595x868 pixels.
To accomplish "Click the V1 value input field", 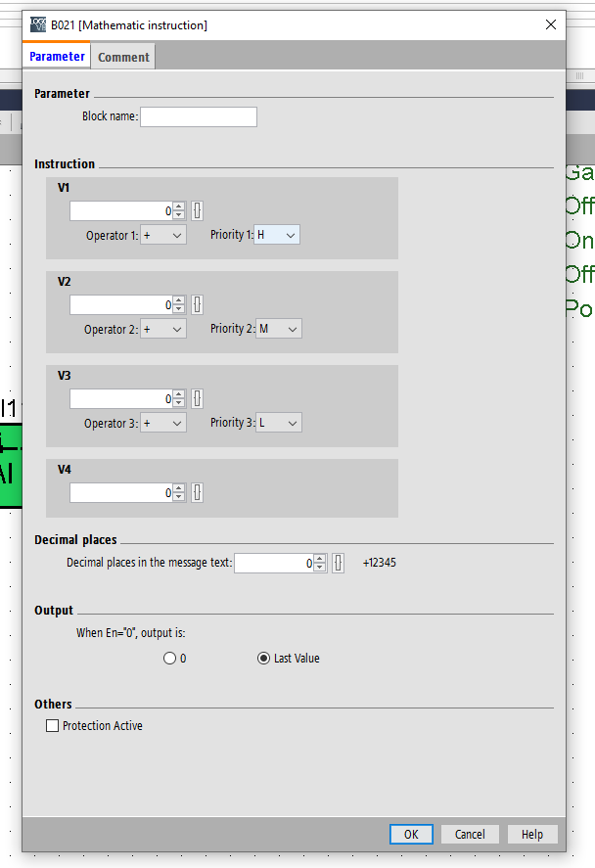I will 121,211.
